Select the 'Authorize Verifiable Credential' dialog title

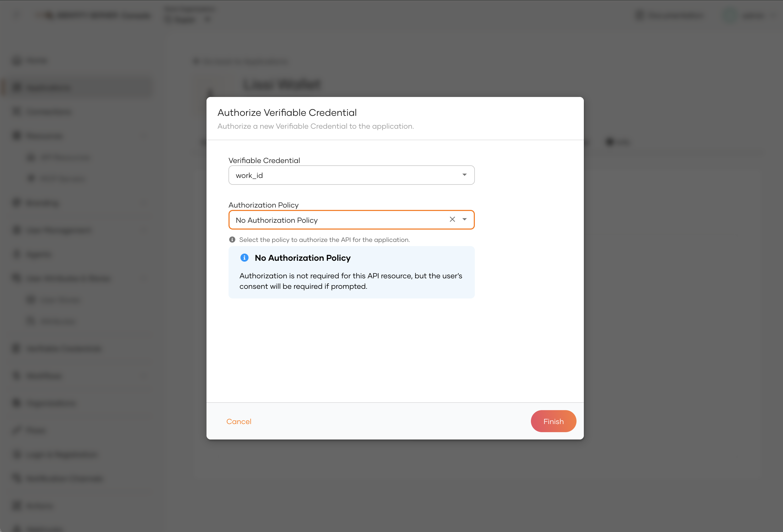pos(287,112)
